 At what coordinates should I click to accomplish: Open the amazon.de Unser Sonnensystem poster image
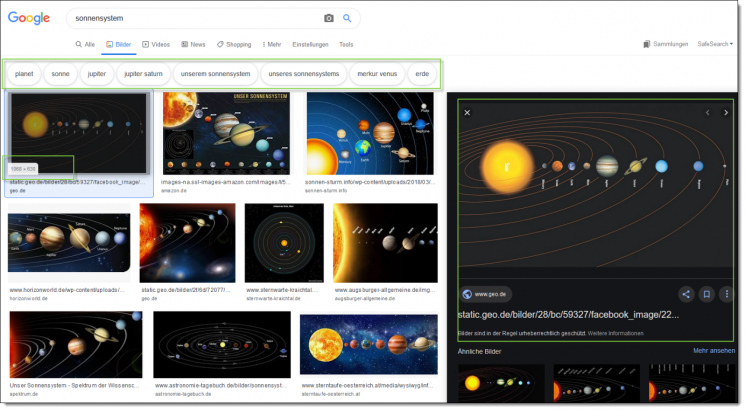tap(226, 133)
